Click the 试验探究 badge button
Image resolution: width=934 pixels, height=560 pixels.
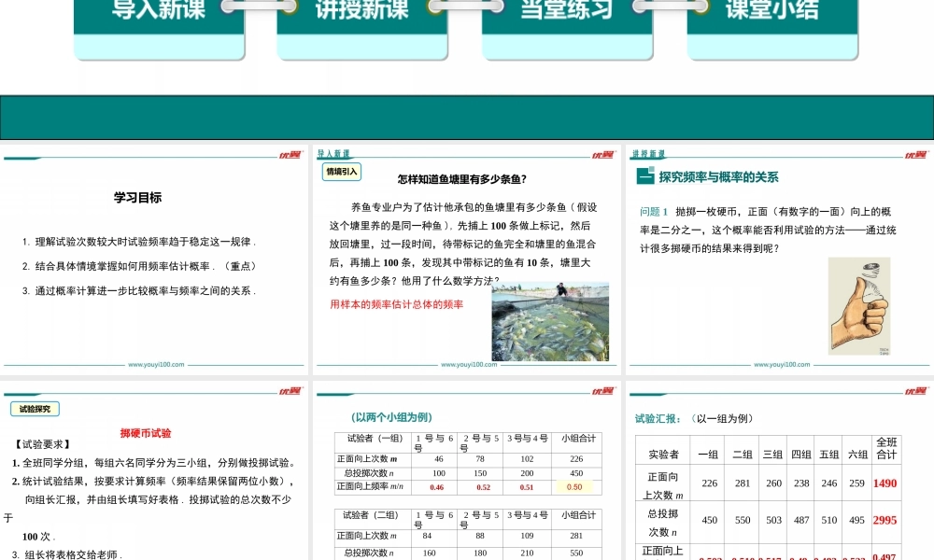tap(35, 408)
